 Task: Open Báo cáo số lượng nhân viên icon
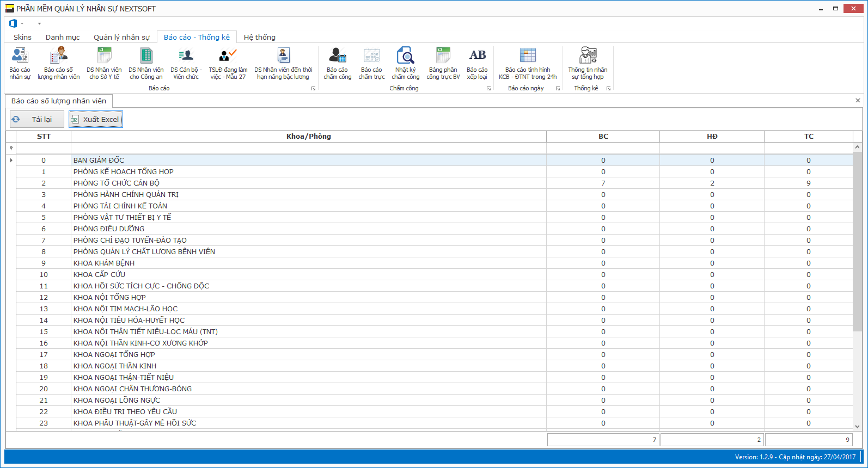pos(59,64)
